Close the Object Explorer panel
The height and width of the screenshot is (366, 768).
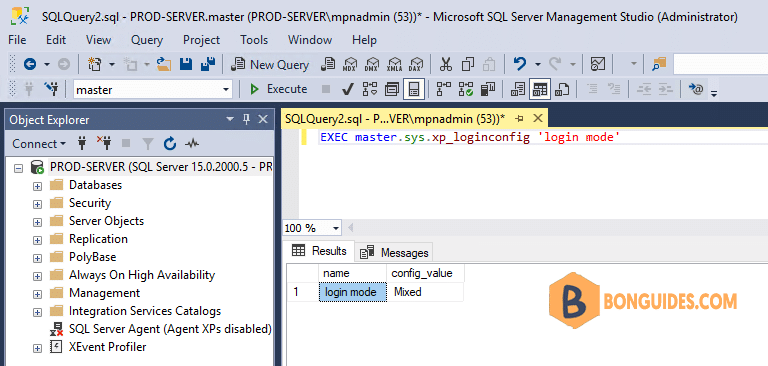tap(263, 120)
